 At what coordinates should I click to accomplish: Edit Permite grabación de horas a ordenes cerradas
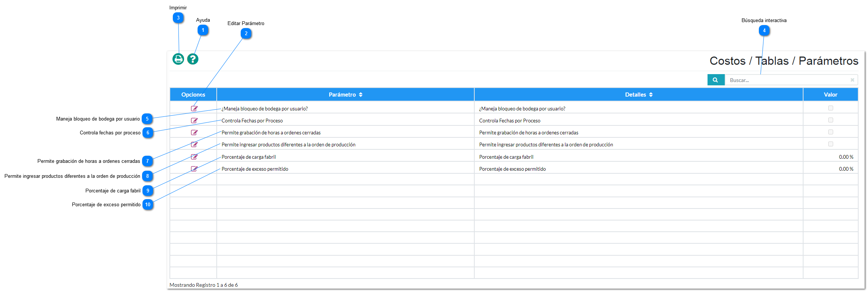(194, 133)
